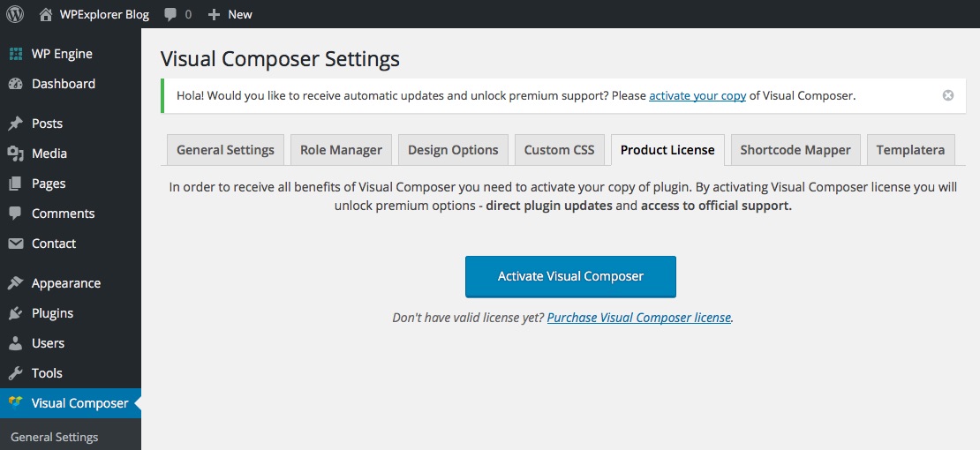This screenshot has height=450, width=980.
Task: Click the Activate Visual Composer button
Action: coord(570,276)
